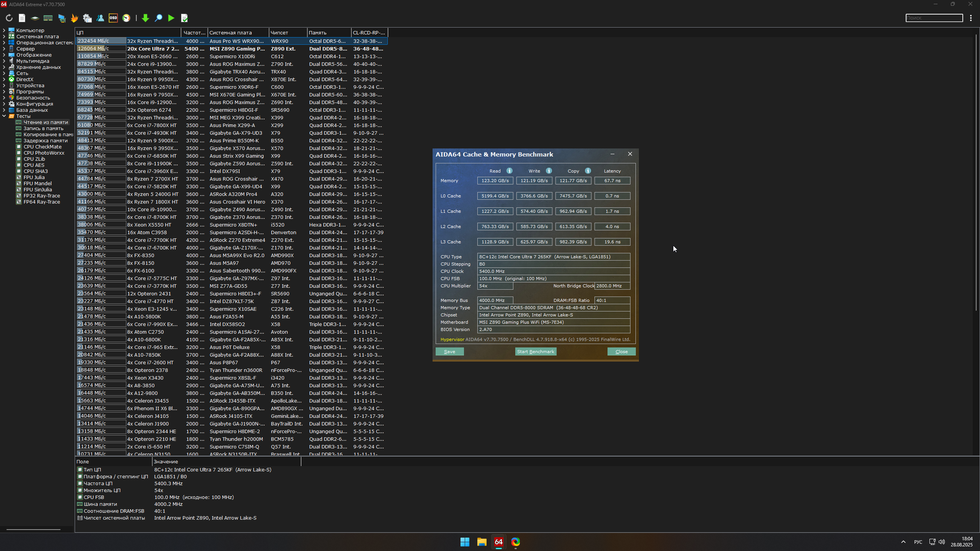
Task: Click the green play Start icon
Action: (171, 18)
